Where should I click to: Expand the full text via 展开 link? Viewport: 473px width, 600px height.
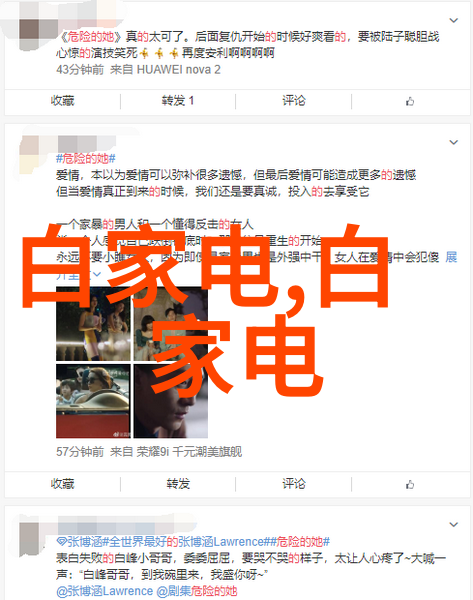point(451,257)
